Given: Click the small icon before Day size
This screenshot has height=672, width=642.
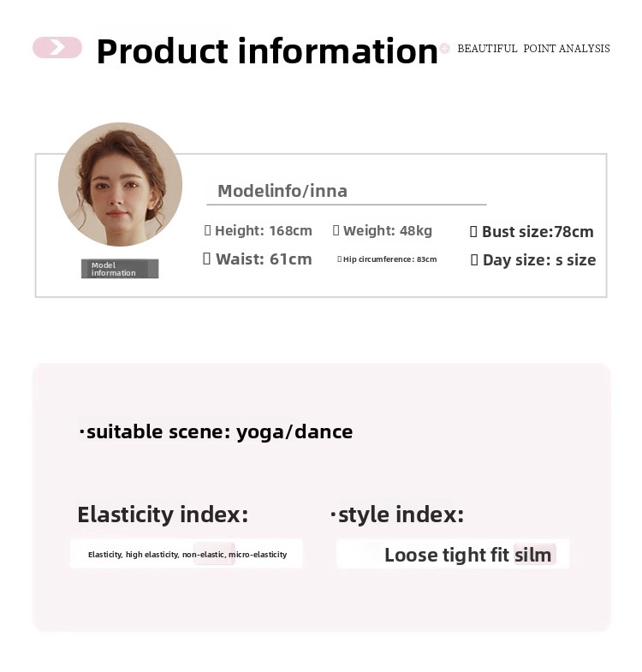Looking at the screenshot, I should [x=474, y=260].
